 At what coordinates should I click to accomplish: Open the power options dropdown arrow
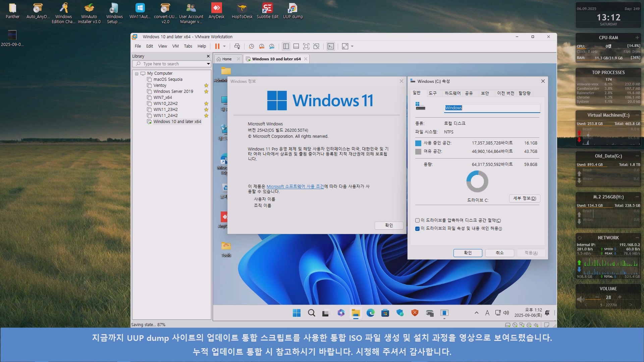click(x=224, y=46)
